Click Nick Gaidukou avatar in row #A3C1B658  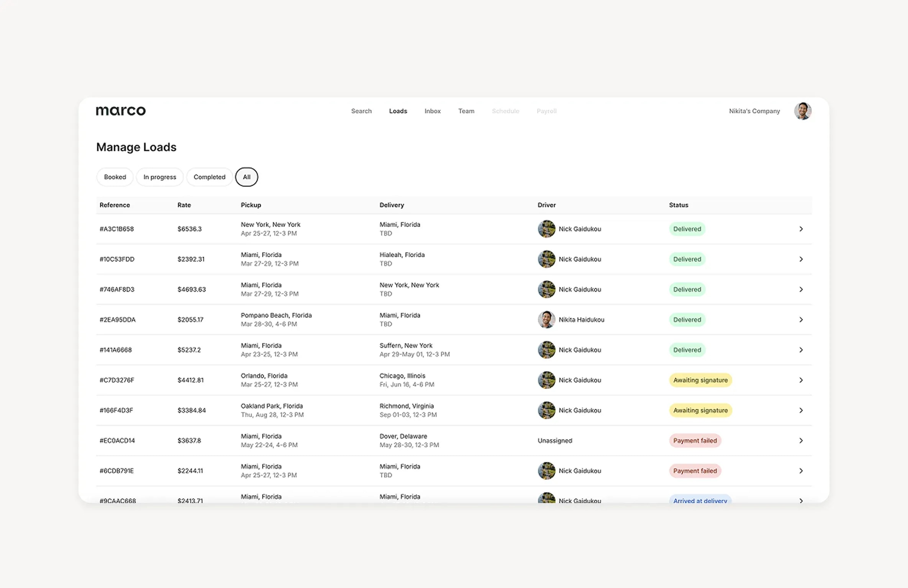pyautogui.click(x=546, y=229)
